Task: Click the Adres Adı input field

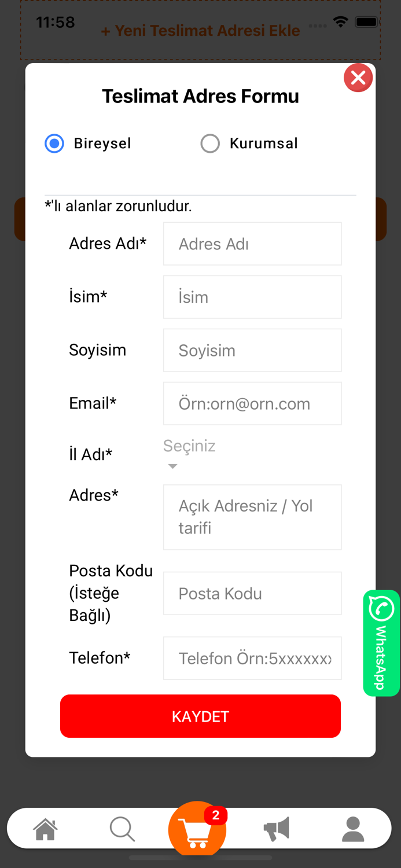Action: click(252, 244)
